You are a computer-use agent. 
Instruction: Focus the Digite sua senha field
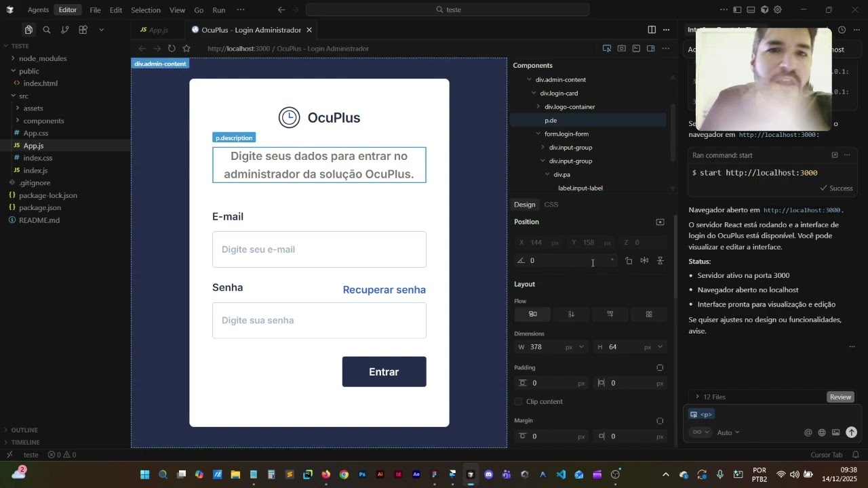[x=319, y=321]
